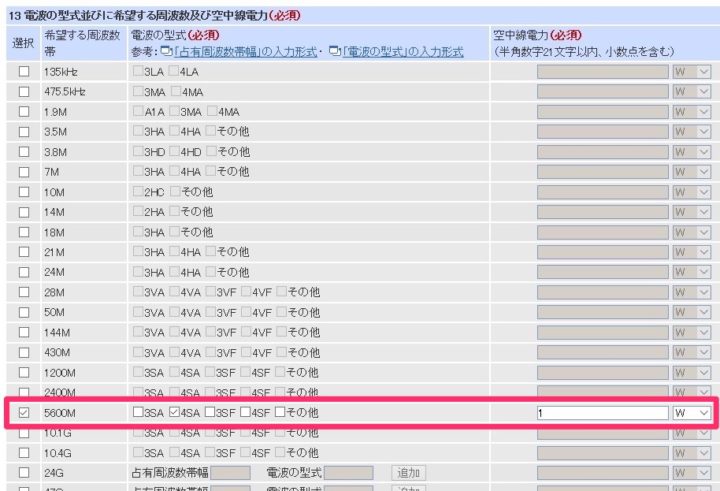Tick the 50M band selection checkbox
720x491 pixels.
(x=24, y=311)
